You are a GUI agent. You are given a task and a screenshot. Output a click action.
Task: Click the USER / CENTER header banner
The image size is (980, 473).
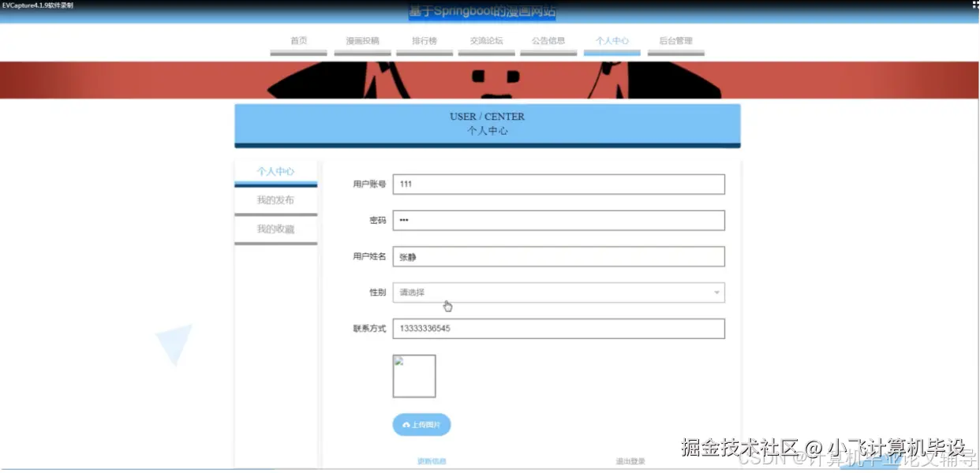tap(488, 125)
